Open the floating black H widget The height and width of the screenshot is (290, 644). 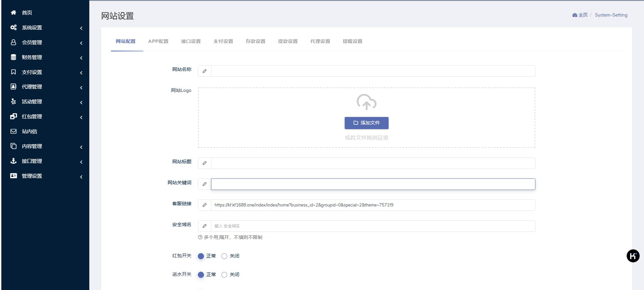pyautogui.click(x=633, y=256)
